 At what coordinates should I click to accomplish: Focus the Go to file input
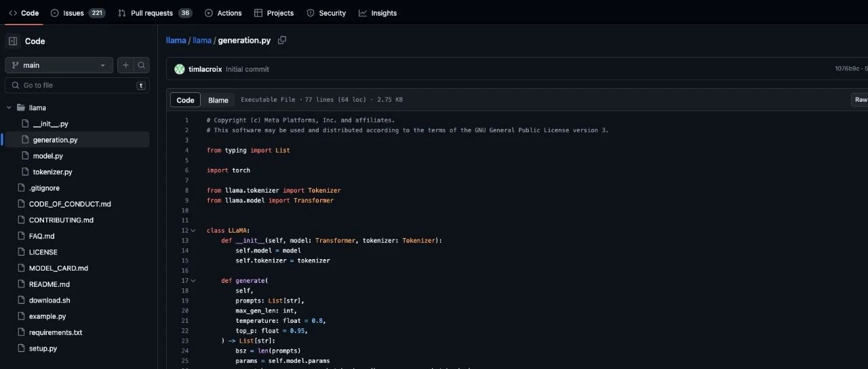coord(77,85)
